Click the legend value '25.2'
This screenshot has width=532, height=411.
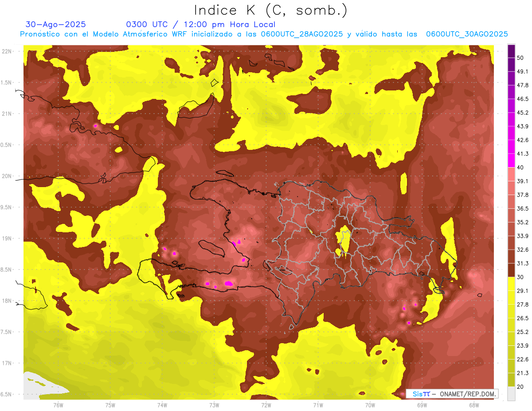(x=522, y=332)
